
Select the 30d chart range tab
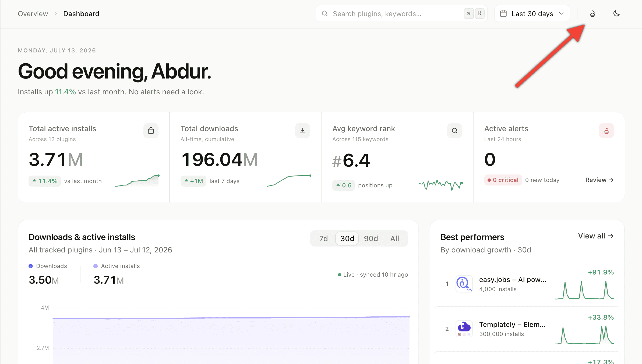(x=347, y=238)
